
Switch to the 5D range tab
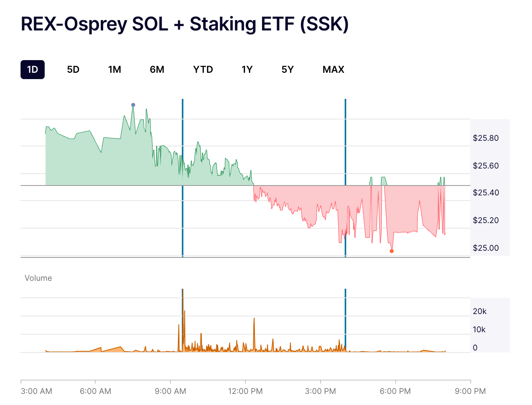73,70
